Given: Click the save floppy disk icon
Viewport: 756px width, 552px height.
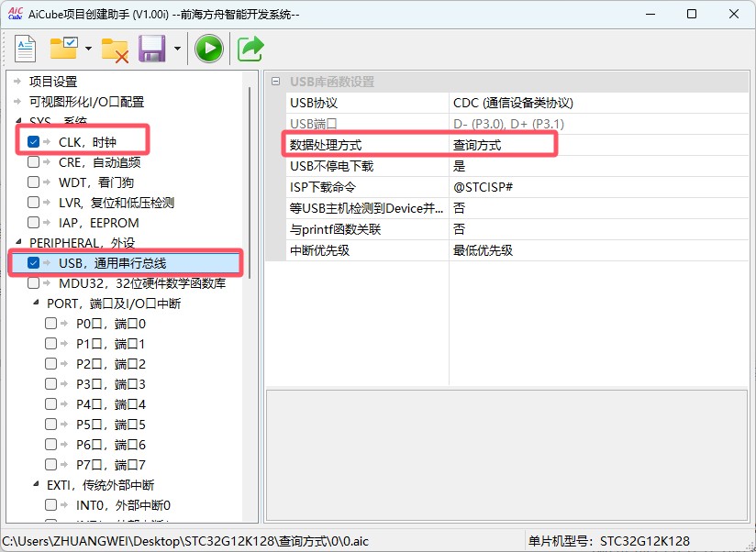Looking at the screenshot, I should [152, 49].
